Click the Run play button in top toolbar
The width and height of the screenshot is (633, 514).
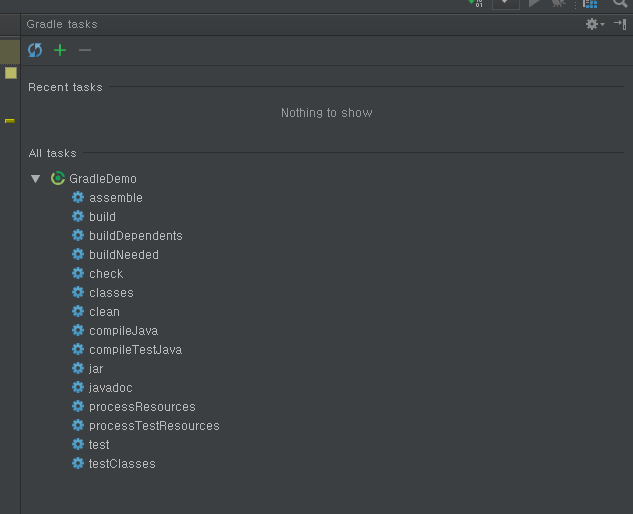(x=534, y=3)
